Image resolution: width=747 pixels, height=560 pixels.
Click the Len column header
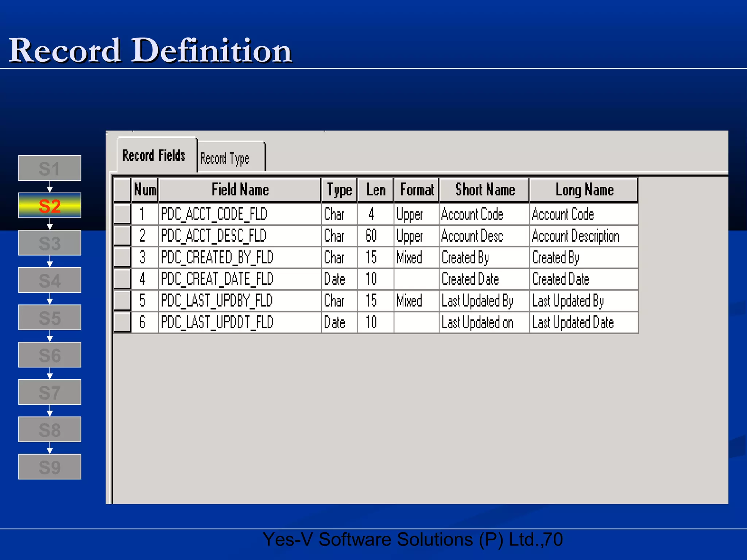click(x=376, y=190)
